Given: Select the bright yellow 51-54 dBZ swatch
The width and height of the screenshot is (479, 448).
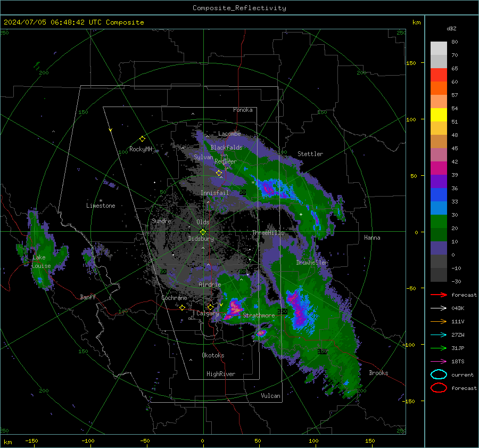Looking at the screenshot, I should 439,115.
